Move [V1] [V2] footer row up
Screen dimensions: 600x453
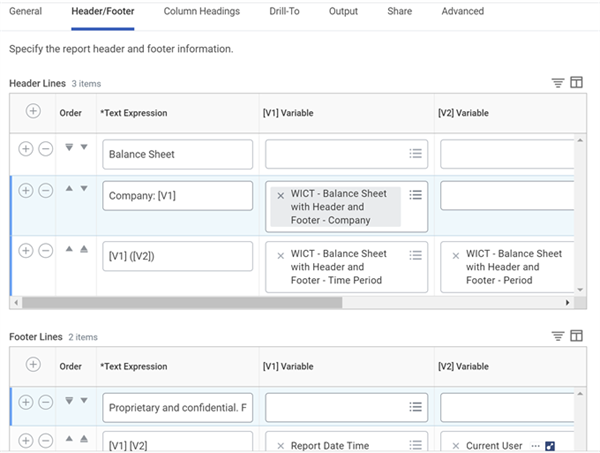(x=69, y=438)
